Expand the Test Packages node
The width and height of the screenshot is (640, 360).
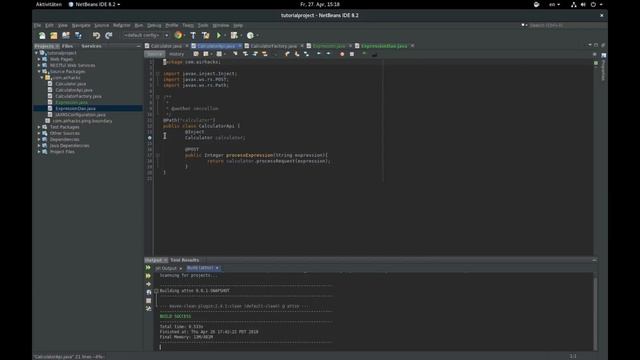[39, 127]
